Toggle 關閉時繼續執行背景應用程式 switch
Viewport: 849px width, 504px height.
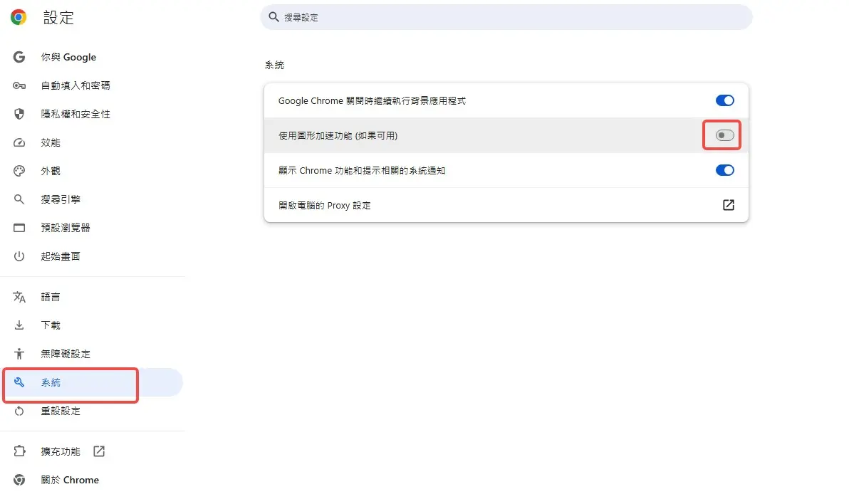tap(724, 100)
